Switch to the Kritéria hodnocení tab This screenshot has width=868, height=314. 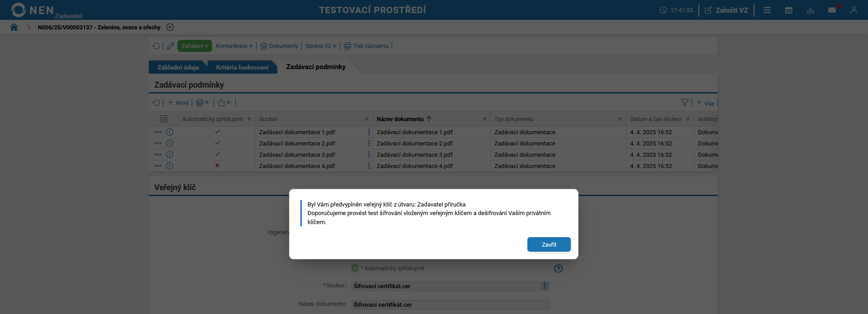(x=242, y=67)
